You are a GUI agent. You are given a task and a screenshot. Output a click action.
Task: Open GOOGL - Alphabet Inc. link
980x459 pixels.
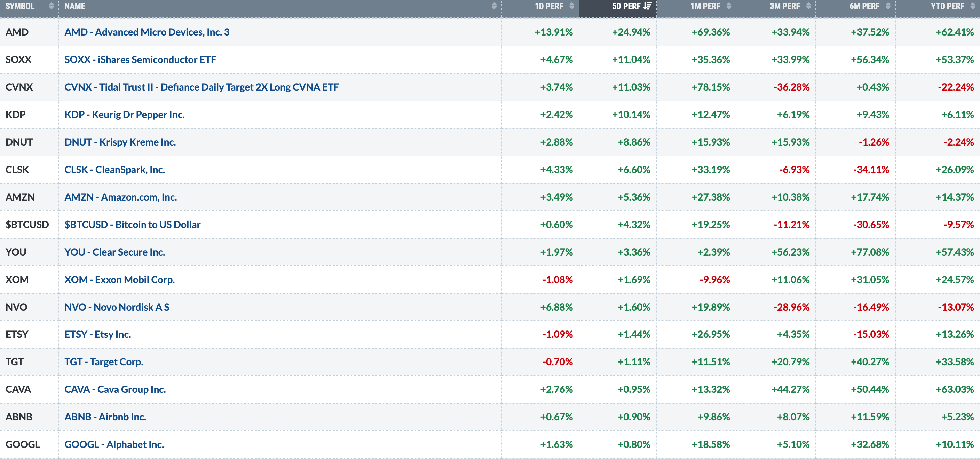coord(114,444)
